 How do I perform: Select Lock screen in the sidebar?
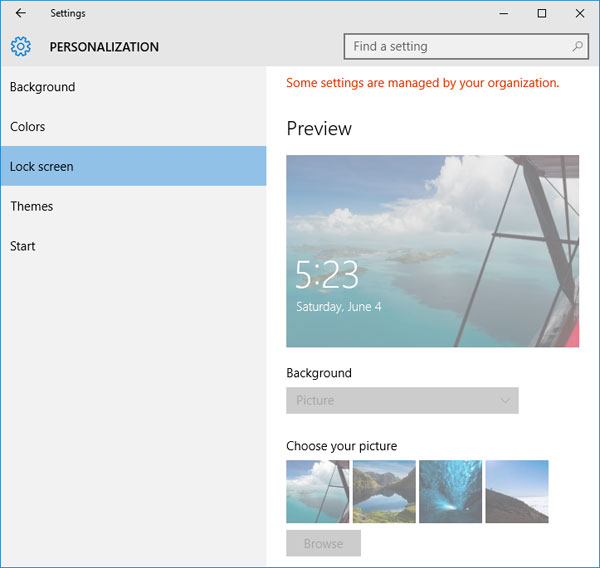click(x=42, y=167)
